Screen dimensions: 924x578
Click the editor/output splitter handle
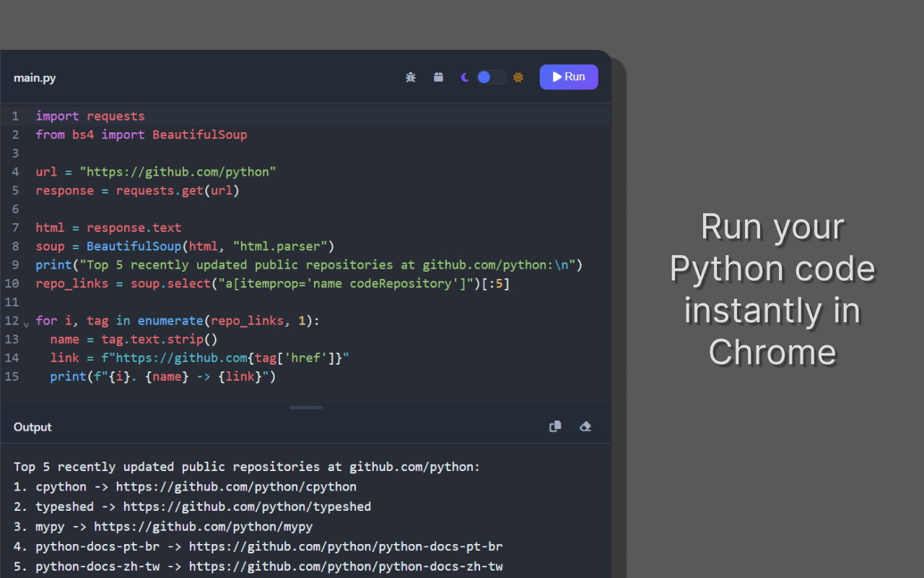[306, 407]
